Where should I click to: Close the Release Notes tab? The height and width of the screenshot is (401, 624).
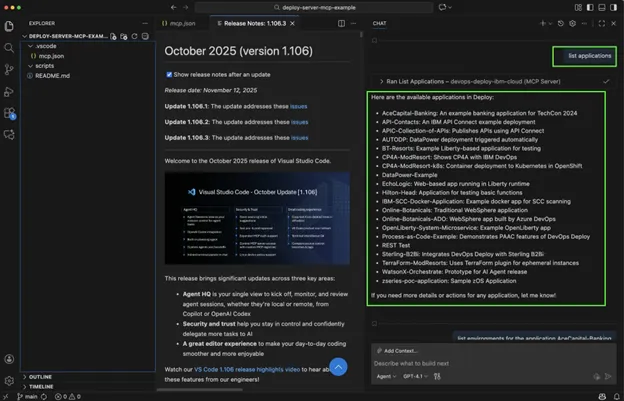[x=292, y=23]
